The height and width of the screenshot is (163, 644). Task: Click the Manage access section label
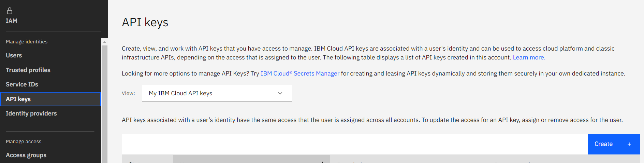[x=24, y=141]
